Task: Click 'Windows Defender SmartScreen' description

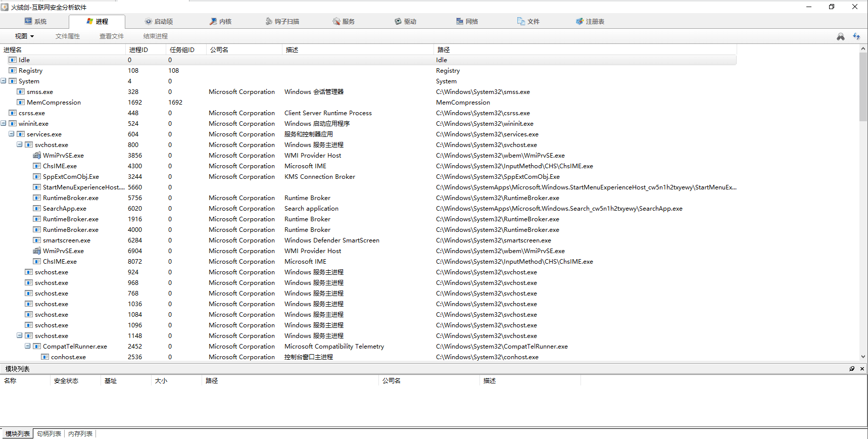Action: click(331, 240)
